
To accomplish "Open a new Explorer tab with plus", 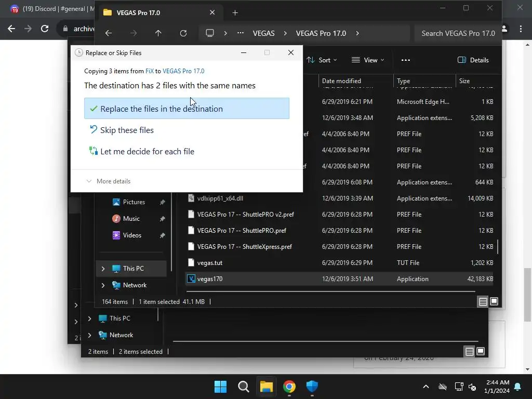I will pos(235,13).
